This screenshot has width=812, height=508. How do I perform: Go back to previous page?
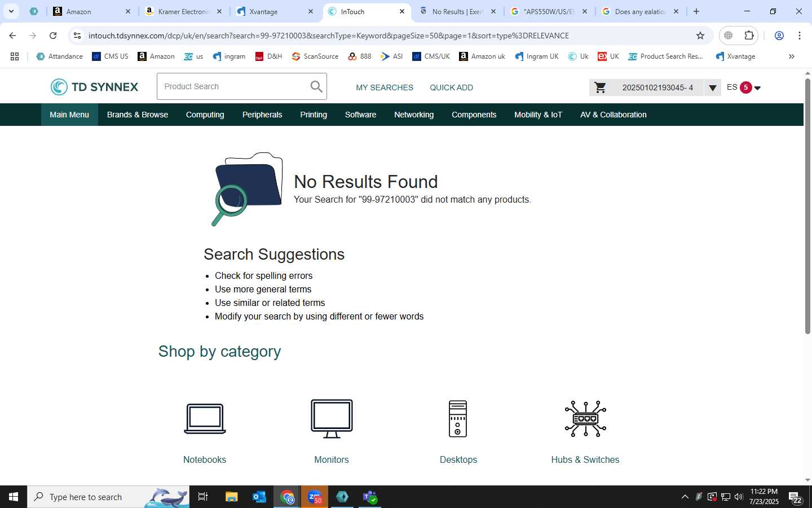(12, 36)
